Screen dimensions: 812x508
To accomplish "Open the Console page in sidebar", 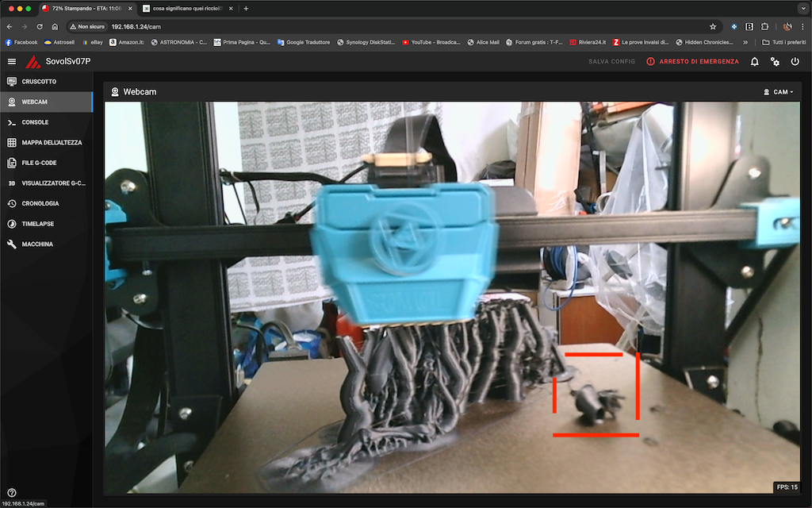I will [x=35, y=122].
